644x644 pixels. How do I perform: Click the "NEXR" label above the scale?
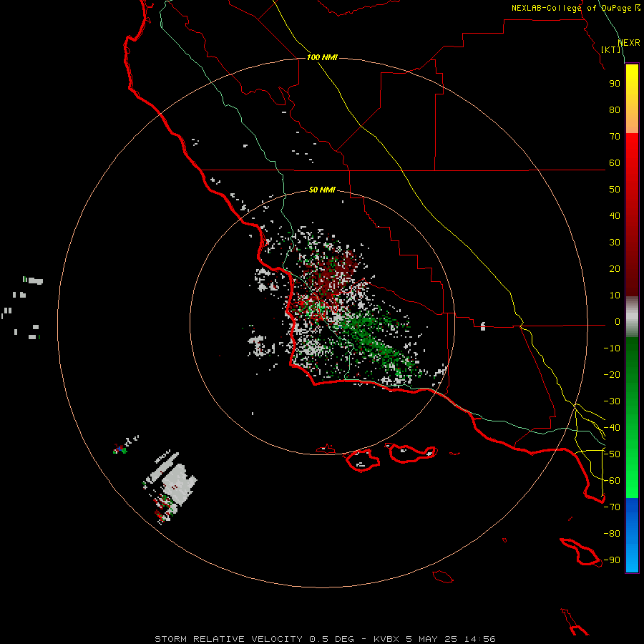[x=628, y=43]
